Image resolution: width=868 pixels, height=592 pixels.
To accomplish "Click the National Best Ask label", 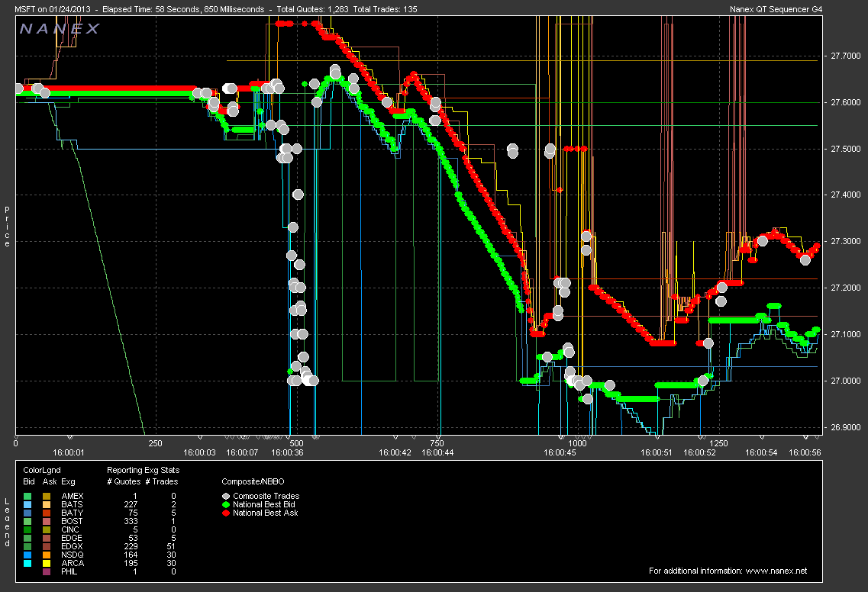I will 266,513.
